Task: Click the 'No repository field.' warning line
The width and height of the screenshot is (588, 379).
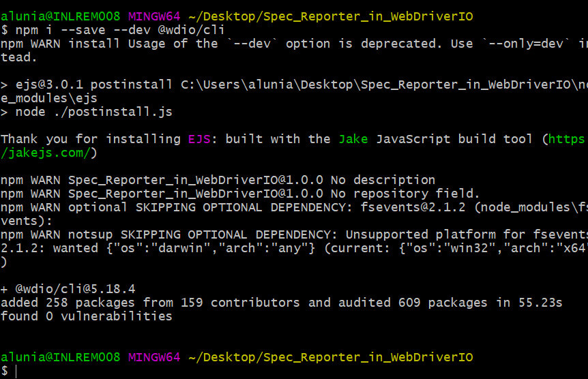Action: 240,194
